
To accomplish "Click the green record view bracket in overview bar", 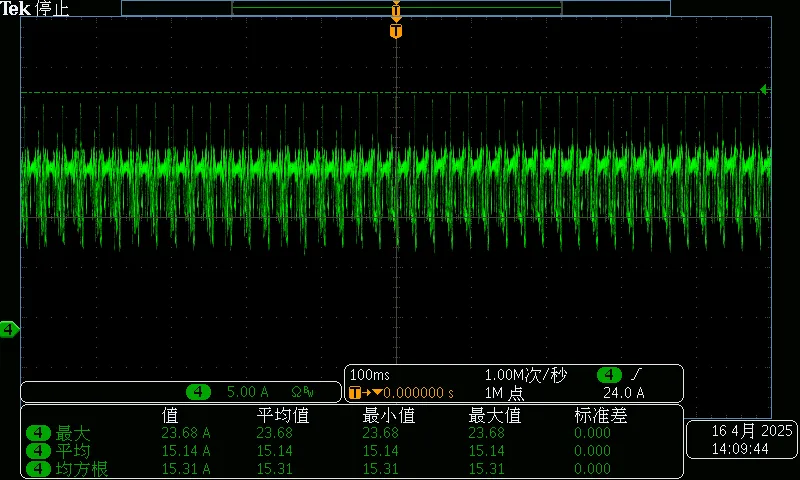I will coord(396,9).
